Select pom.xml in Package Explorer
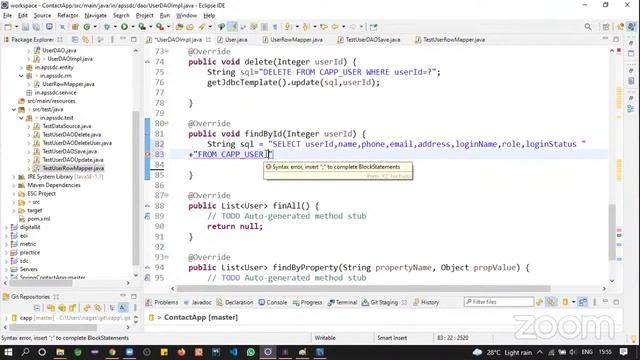Image resolution: width=640 pixels, height=360 pixels. pos(38,219)
